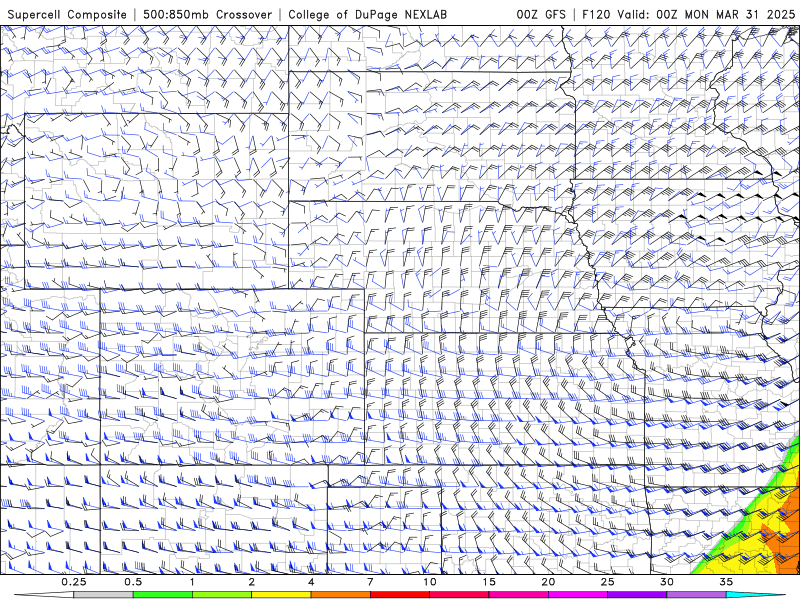Click the legend value 7
The image size is (800, 600).
point(370,582)
